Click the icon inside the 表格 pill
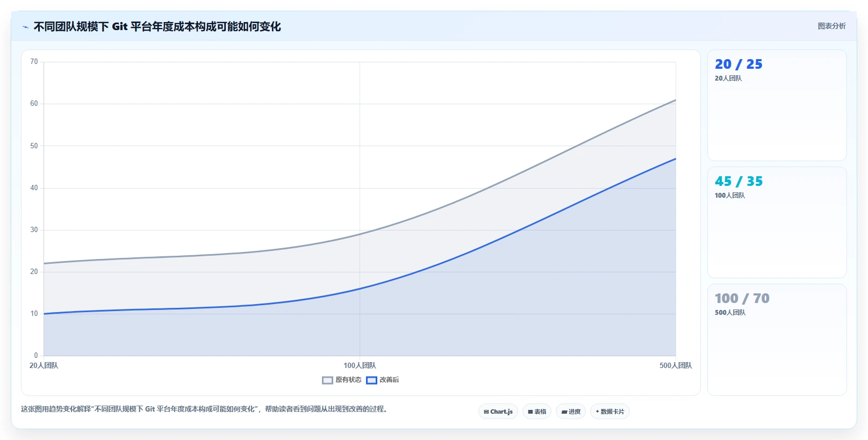Screen dimensions: 868x440 click(x=530, y=412)
